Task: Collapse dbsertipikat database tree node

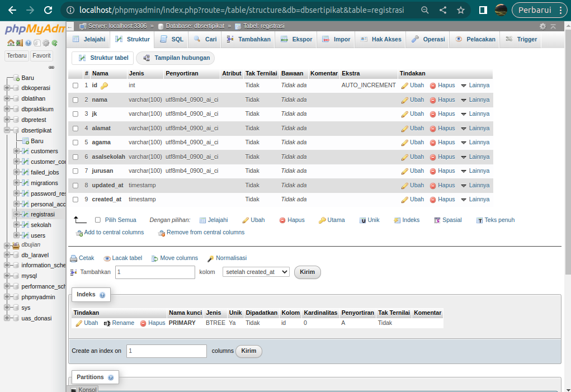Action: [x=7, y=130]
